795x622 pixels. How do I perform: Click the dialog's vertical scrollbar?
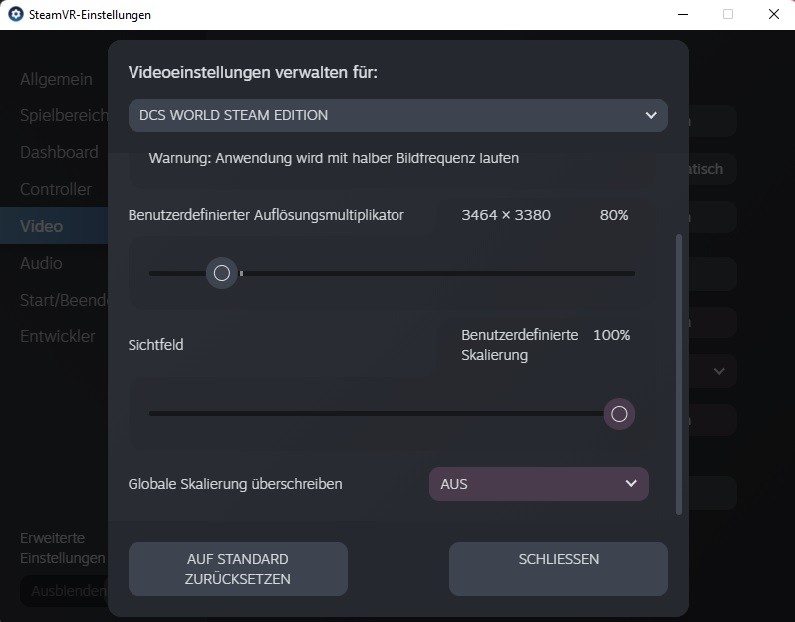pos(679,374)
